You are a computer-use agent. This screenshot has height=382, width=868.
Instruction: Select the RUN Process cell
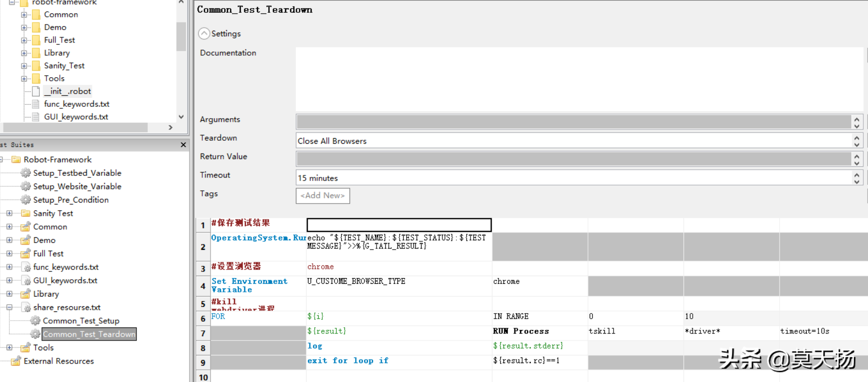pos(540,333)
